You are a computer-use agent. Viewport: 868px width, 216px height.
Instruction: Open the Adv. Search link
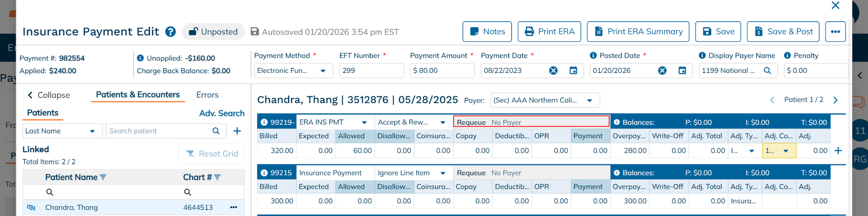[x=222, y=113]
